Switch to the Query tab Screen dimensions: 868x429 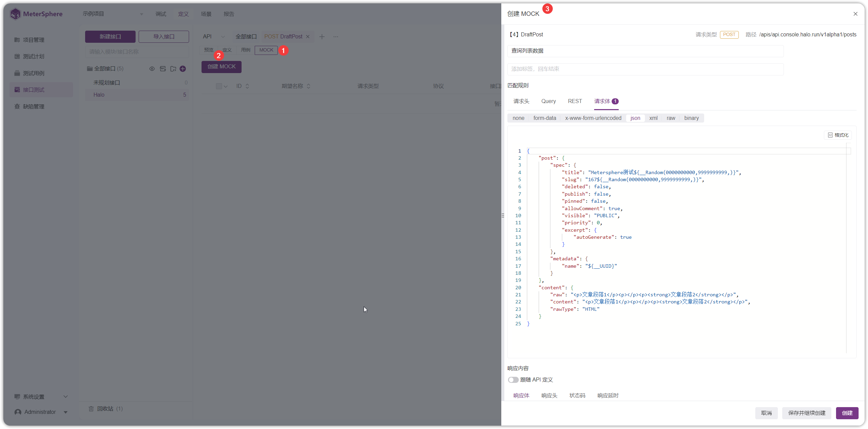coord(548,101)
